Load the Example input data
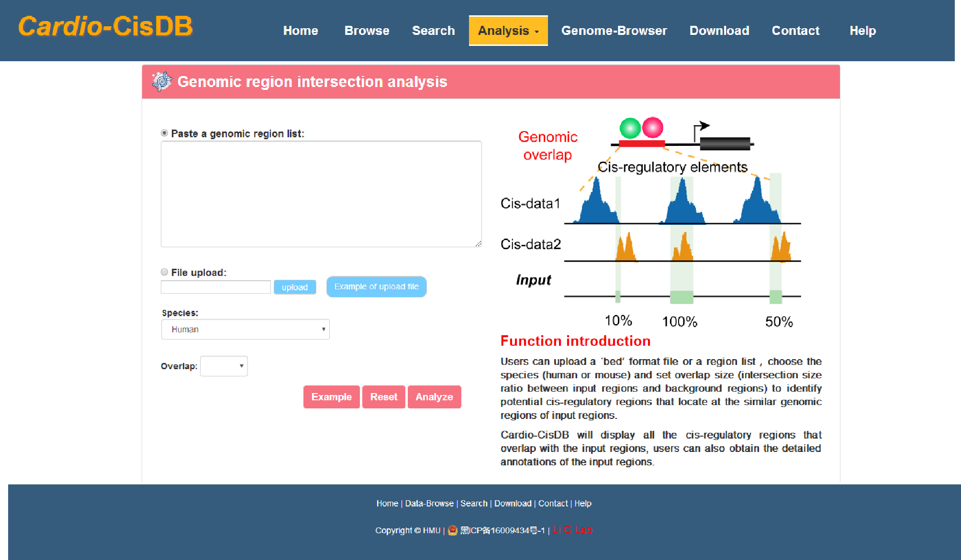 point(332,397)
